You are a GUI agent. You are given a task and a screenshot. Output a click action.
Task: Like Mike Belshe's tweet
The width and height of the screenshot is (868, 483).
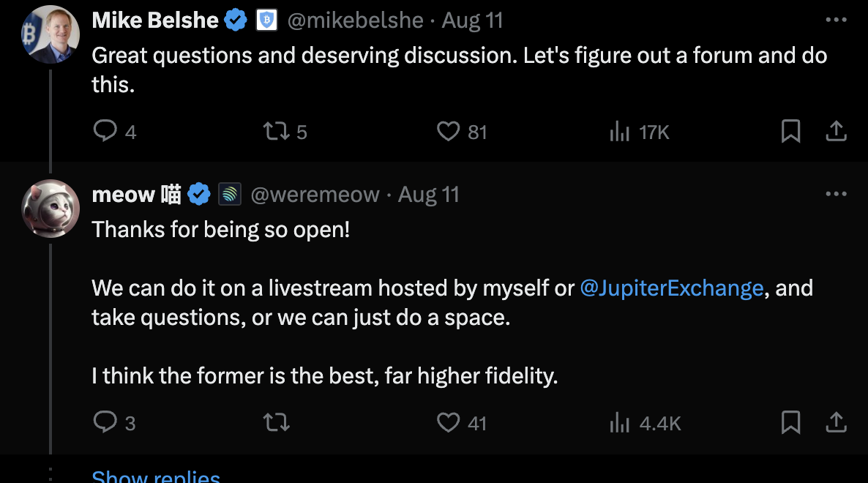[x=448, y=132]
